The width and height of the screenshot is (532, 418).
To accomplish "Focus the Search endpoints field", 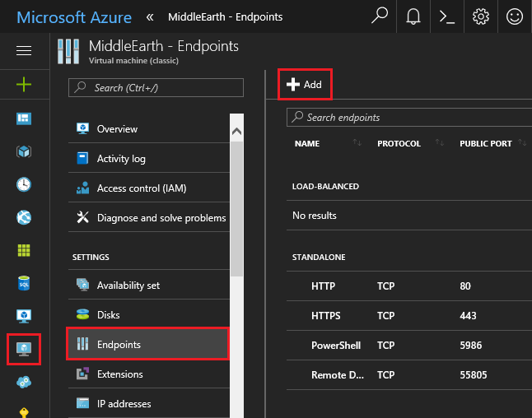I will point(409,118).
